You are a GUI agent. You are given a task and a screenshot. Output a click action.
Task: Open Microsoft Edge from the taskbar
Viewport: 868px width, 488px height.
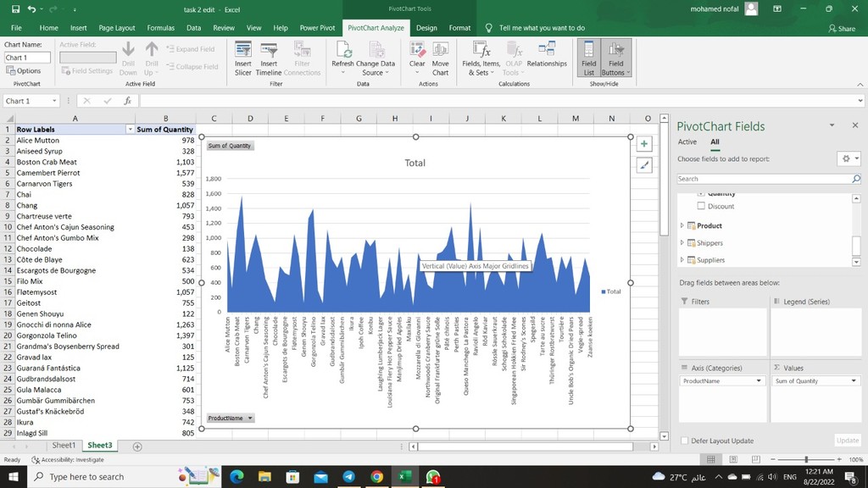coord(236,476)
